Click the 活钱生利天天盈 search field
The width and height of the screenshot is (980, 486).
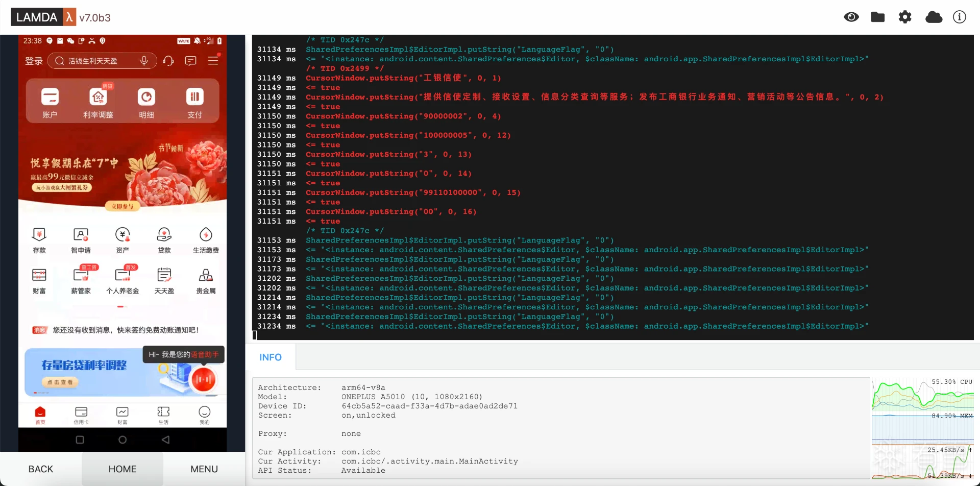102,61
